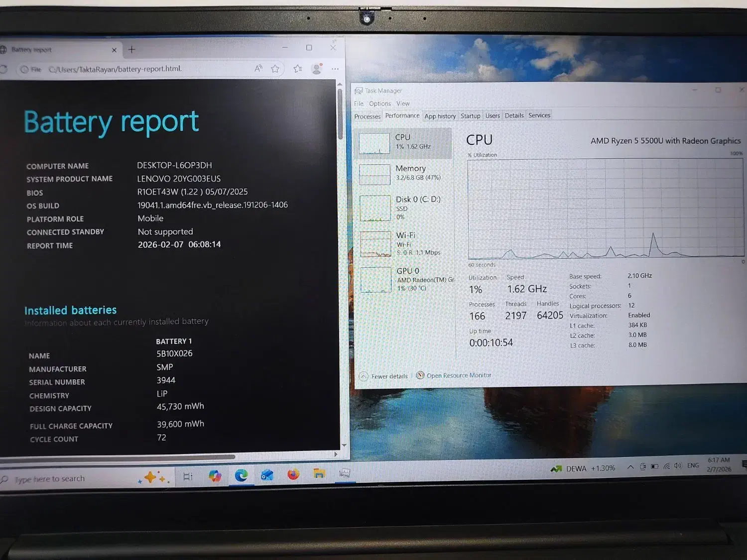Click the Copilot icon in the taskbar
This screenshot has height=560, width=747.
coord(215,476)
